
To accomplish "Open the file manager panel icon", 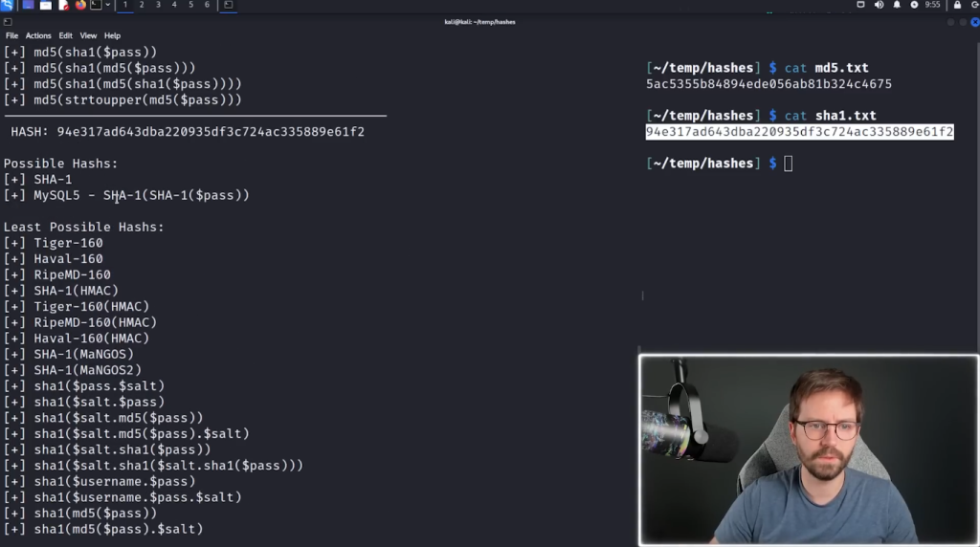I will point(46,5).
